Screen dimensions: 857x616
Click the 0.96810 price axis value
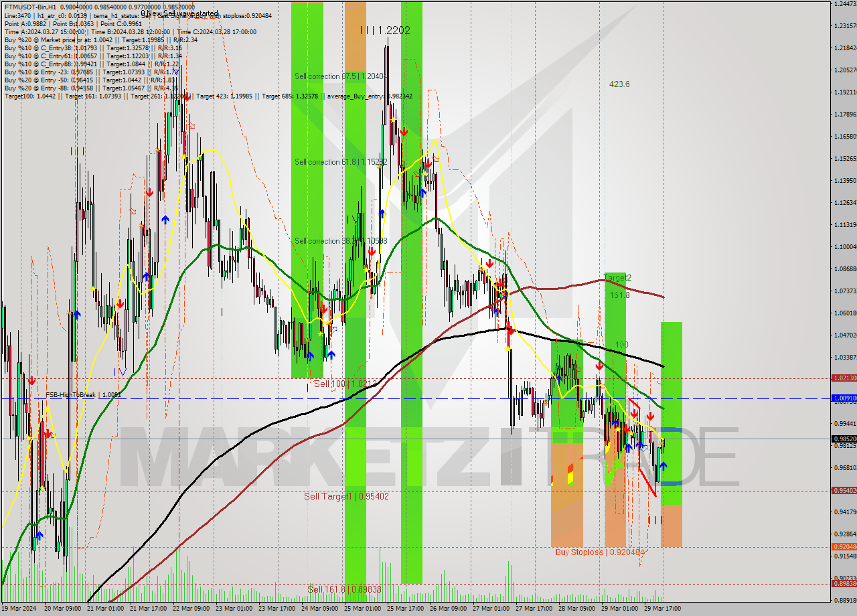pyautogui.click(x=845, y=468)
